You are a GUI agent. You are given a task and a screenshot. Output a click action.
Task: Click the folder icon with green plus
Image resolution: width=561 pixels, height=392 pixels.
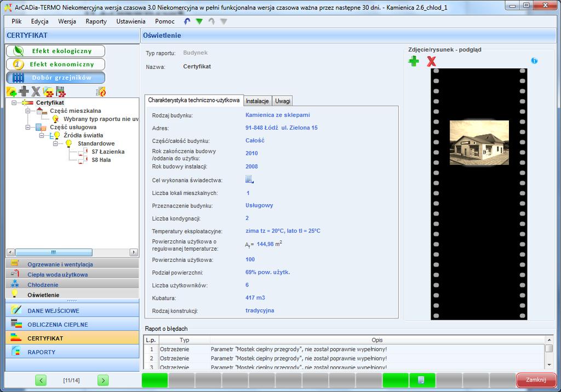pos(12,91)
